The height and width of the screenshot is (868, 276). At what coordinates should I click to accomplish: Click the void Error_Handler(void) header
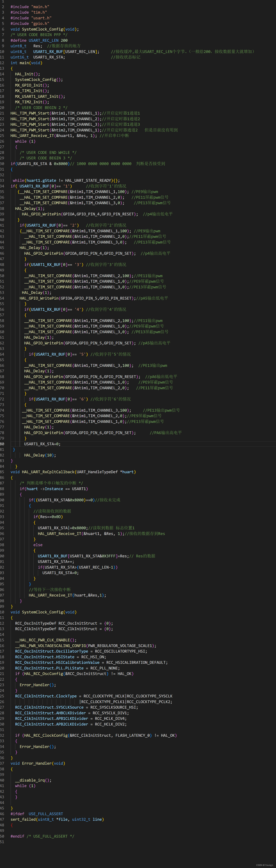tap(38, 764)
